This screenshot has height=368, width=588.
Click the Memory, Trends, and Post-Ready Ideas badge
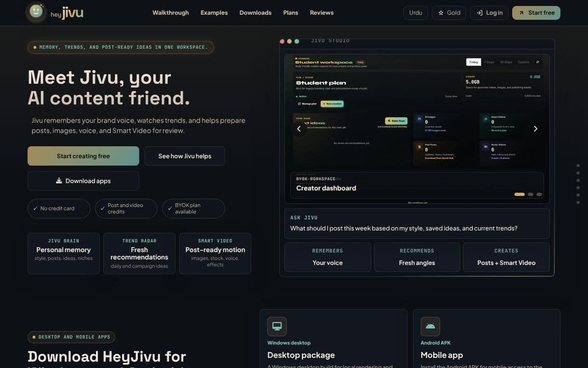pos(121,47)
